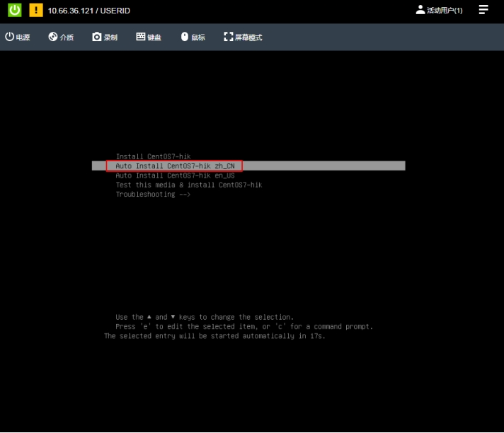The height and width of the screenshot is (433, 504).
Task: Click the yellow warning alert icon
Action: 36,11
